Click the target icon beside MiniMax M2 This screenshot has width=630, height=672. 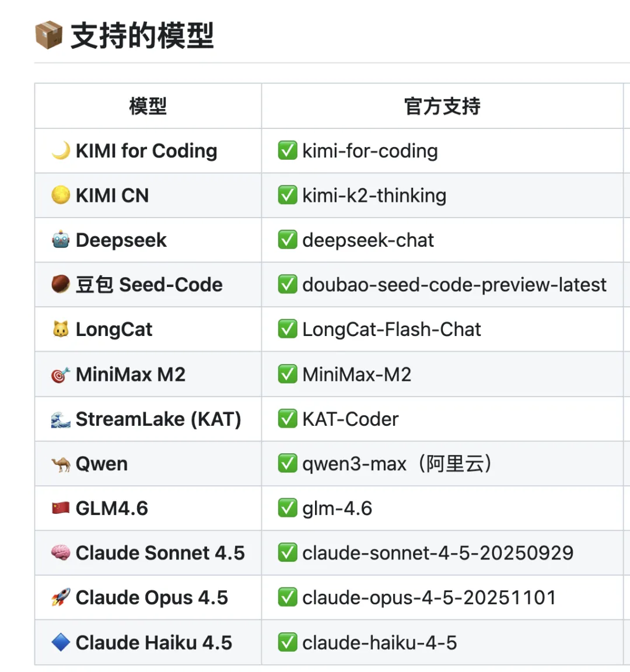pyautogui.click(x=61, y=374)
